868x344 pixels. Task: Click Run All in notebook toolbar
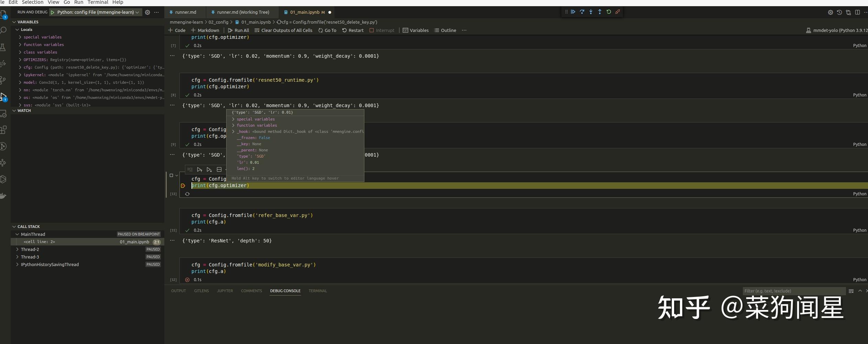pos(239,30)
